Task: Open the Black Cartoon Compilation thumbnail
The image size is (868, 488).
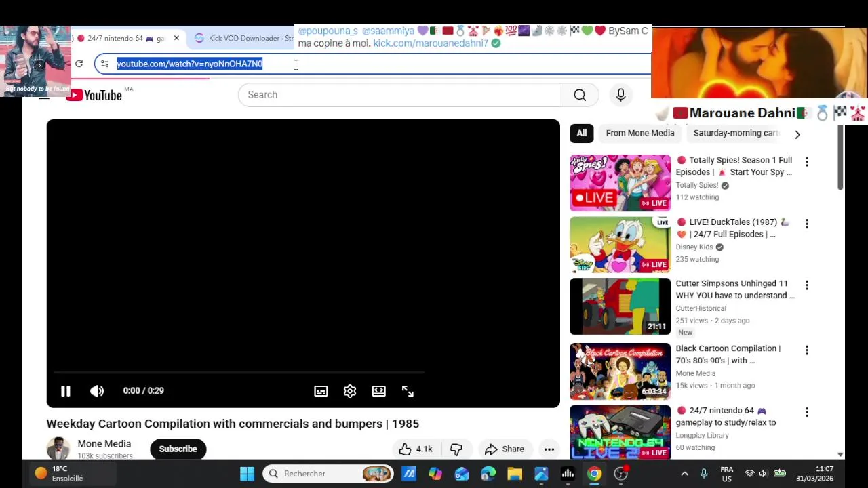Action: pos(620,371)
